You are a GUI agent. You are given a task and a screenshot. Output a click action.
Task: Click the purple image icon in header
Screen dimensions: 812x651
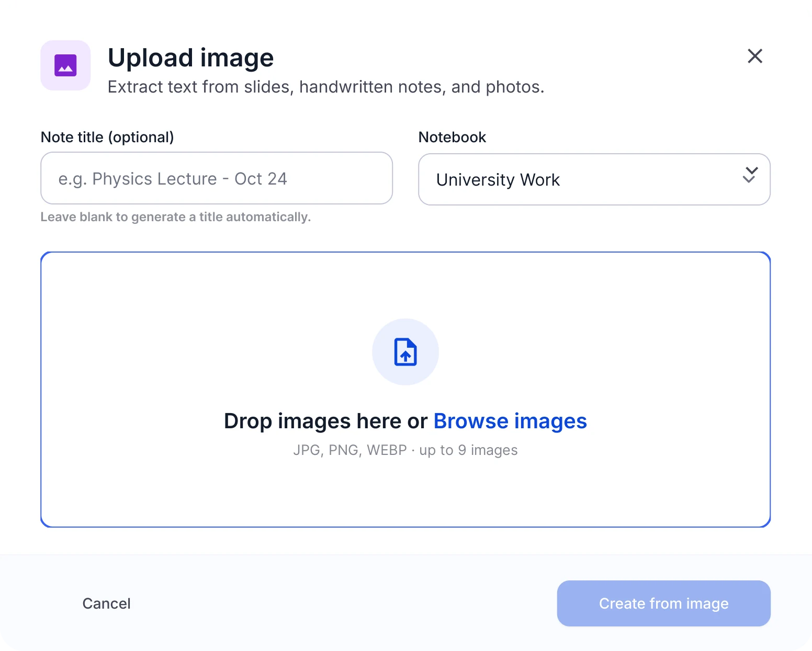65,65
